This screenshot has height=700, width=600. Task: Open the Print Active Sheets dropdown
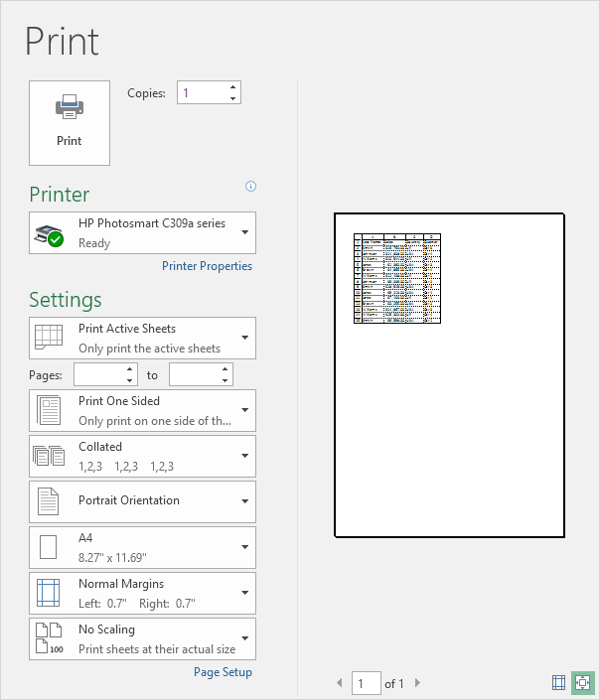pyautogui.click(x=142, y=338)
